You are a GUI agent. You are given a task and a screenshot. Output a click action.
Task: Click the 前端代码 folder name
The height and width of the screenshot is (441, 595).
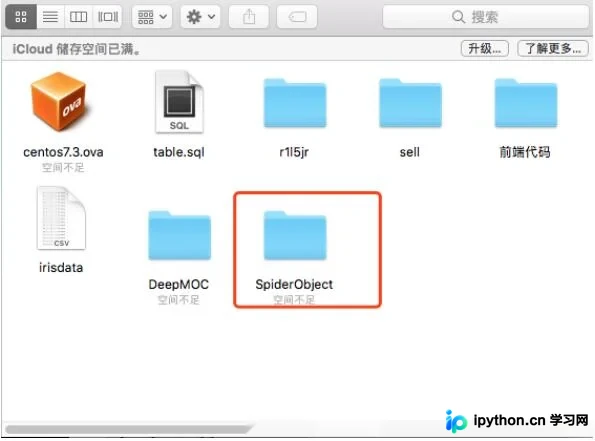click(x=525, y=152)
